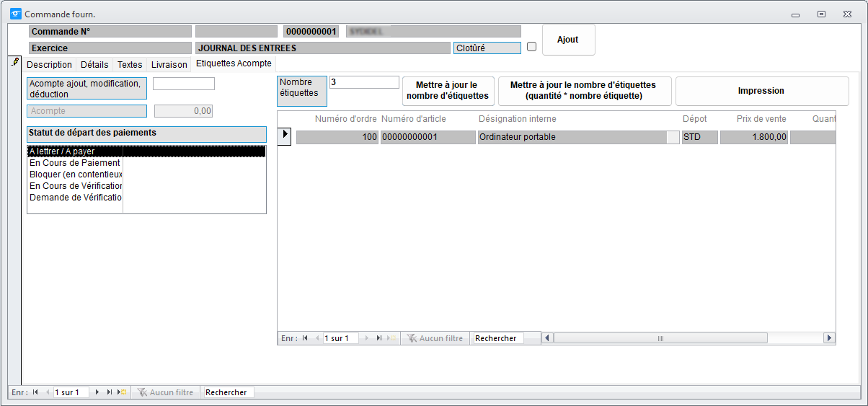
Task: Select the Etiquettes Acompte tab
Action: click(234, 64)
